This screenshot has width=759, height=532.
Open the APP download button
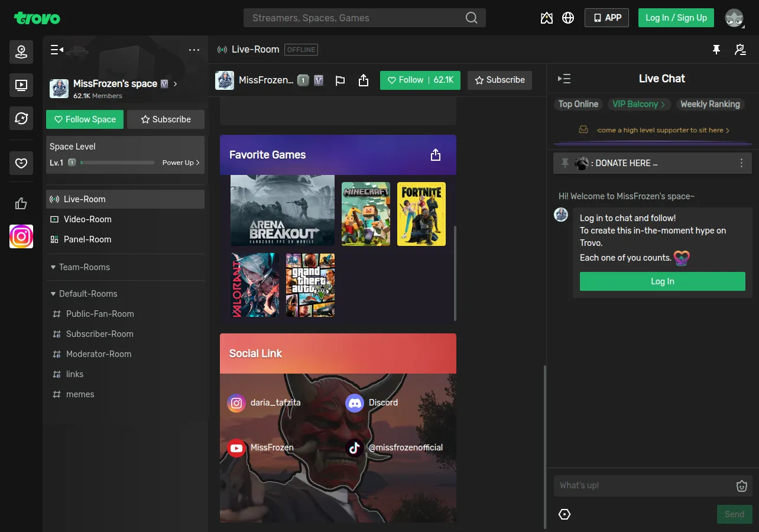[x=607, y=18]
